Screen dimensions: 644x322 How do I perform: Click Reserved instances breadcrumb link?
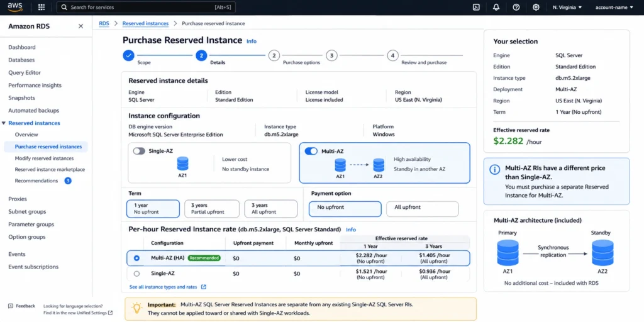(145, 23)
